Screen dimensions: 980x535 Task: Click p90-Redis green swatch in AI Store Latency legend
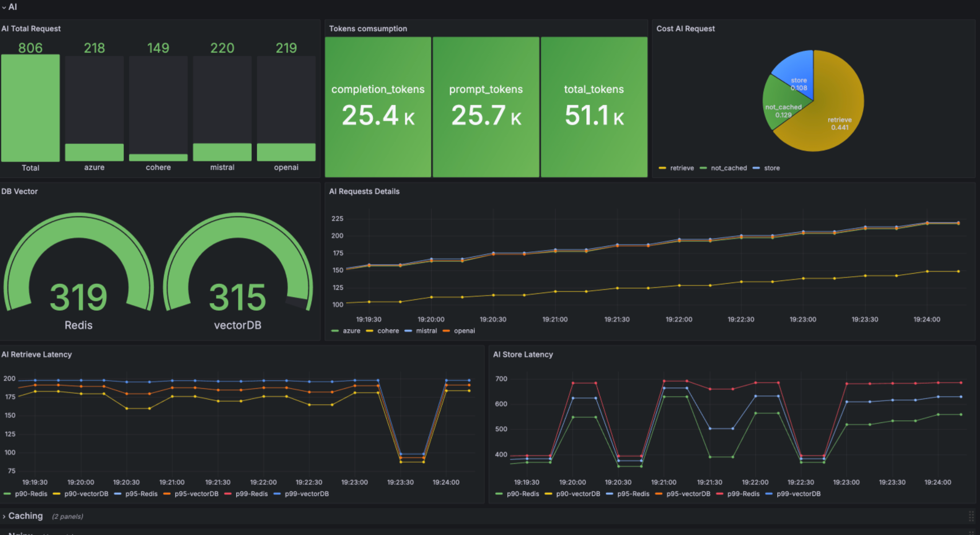click(499, 494)
